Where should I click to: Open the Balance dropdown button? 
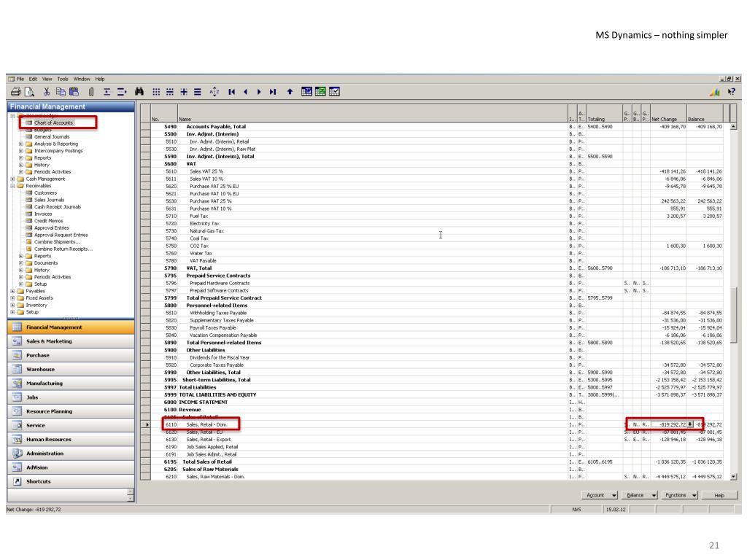coord(639,495)
